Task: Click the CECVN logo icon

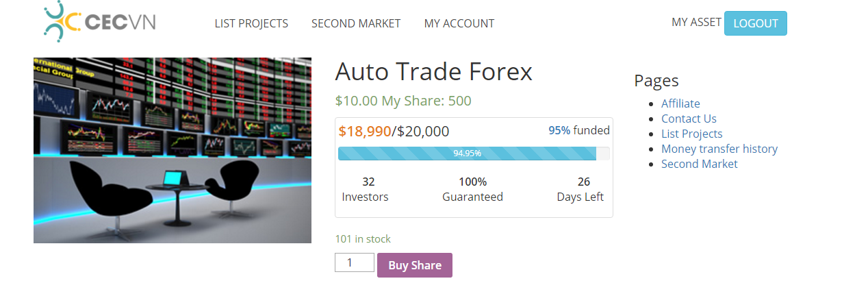Action: [x=62, y=21]
